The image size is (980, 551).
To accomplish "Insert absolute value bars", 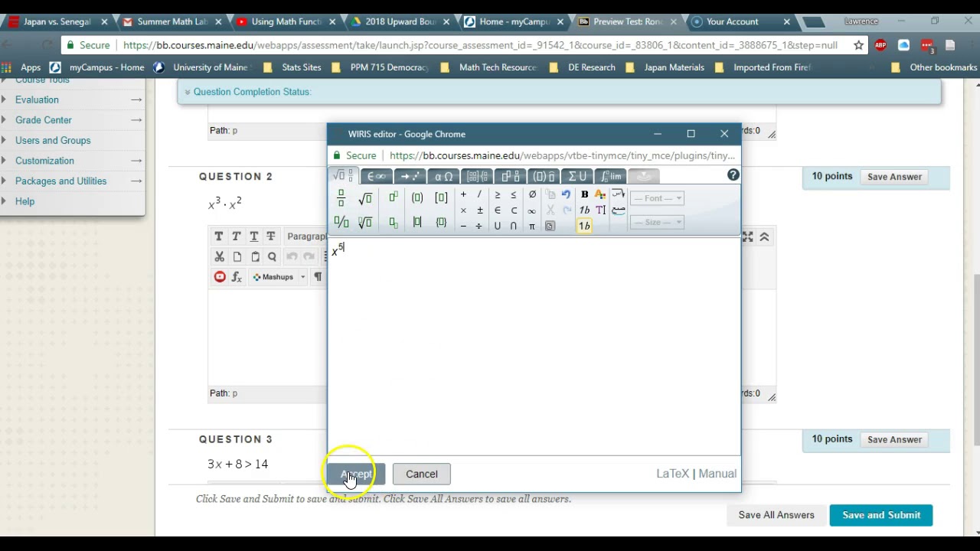I will (417, 222).
